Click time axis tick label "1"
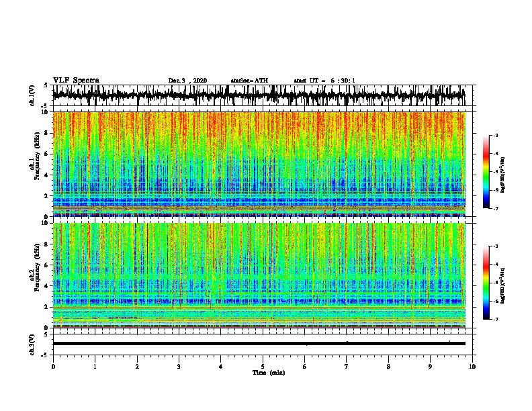The image size is (532, 411). [x=95, y=366]
